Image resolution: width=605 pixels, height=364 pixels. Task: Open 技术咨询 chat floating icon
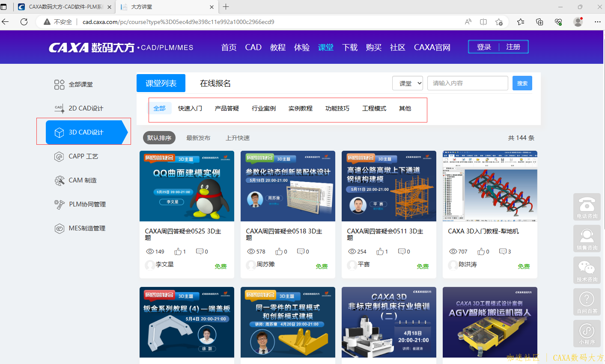coord(587,270)
